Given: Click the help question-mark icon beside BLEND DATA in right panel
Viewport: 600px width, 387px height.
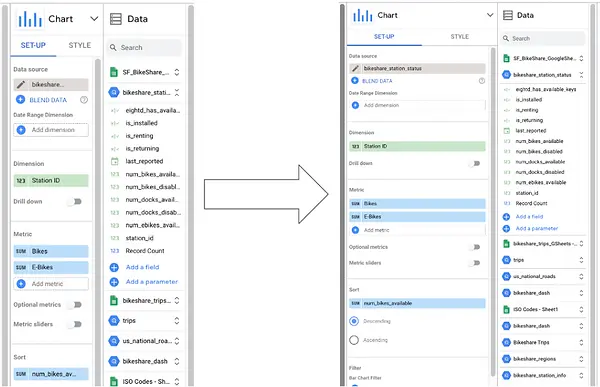Looking at the screenshot, I should pos(482,81).
